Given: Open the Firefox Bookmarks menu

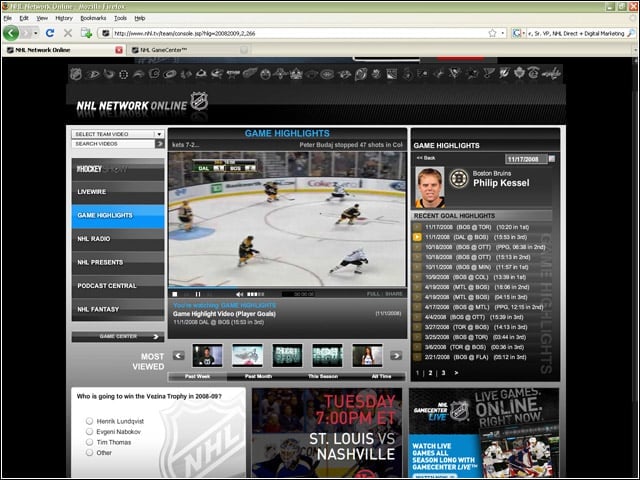Looking at the screenshot, I should click(x=93, y=18).
